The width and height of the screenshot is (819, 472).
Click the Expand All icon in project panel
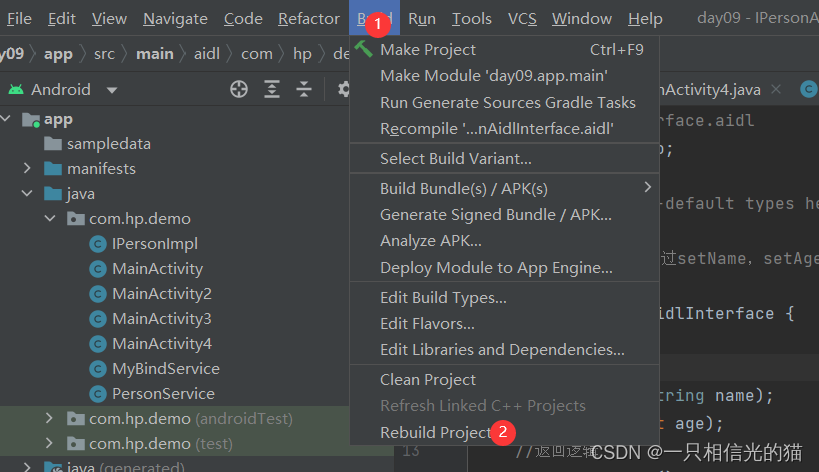click(x=272, y=90)
